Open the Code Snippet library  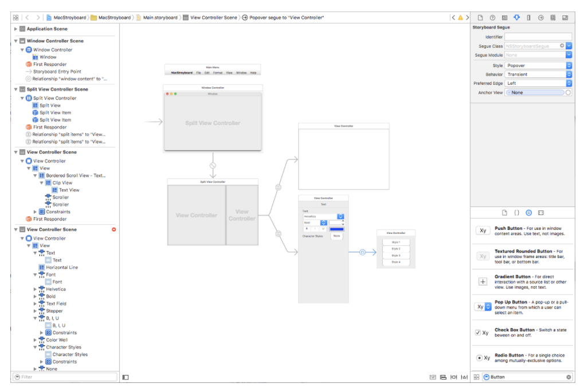(517, 213)
